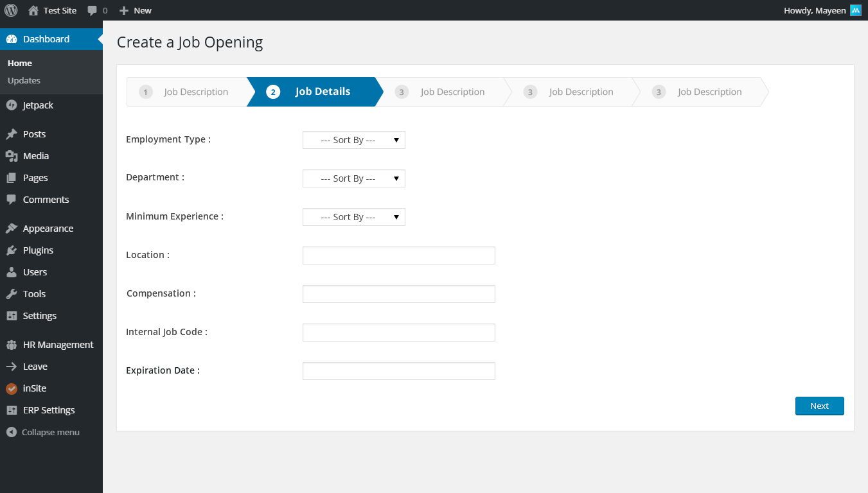
Task: Select the Appearance brush icon
Action: (11, 228)
